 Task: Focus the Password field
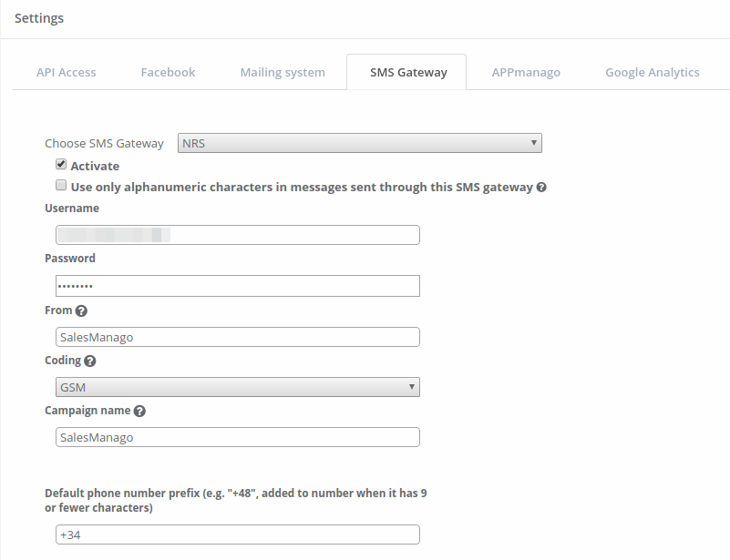[237, 286]
